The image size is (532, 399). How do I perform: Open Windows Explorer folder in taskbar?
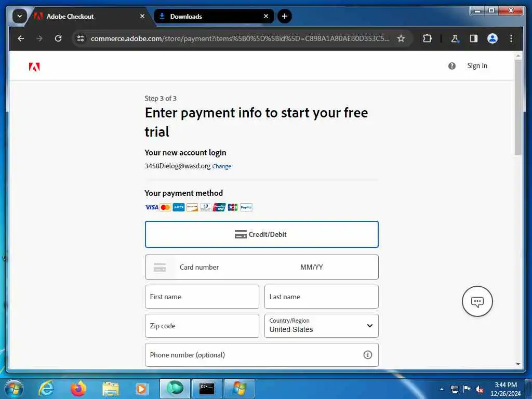[x=111, y=389]
